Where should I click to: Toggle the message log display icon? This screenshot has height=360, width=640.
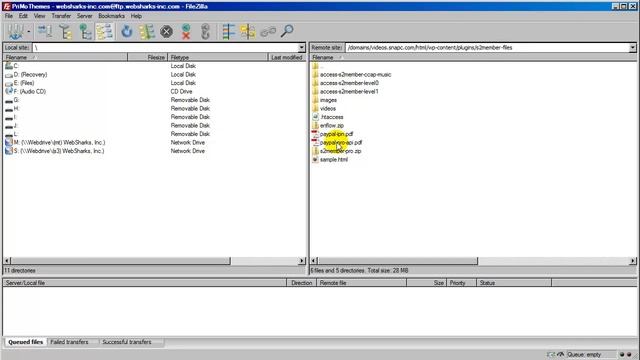point(45,31)
